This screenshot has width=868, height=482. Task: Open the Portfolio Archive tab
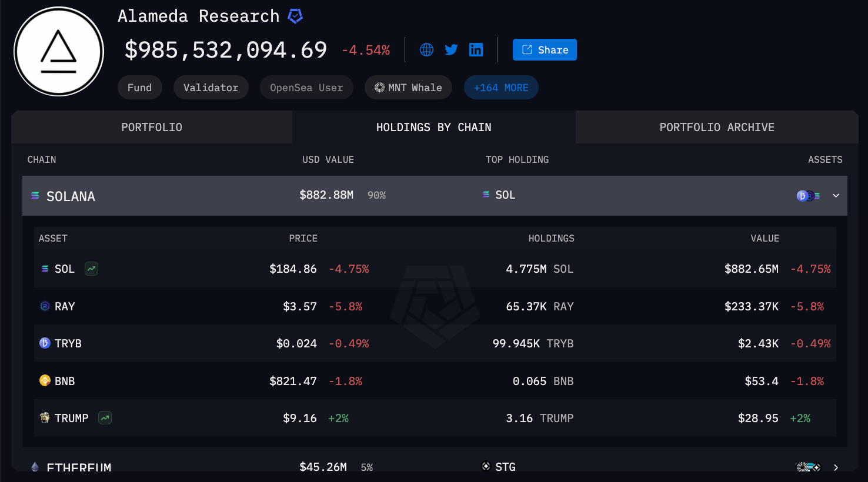click(717, 127)
